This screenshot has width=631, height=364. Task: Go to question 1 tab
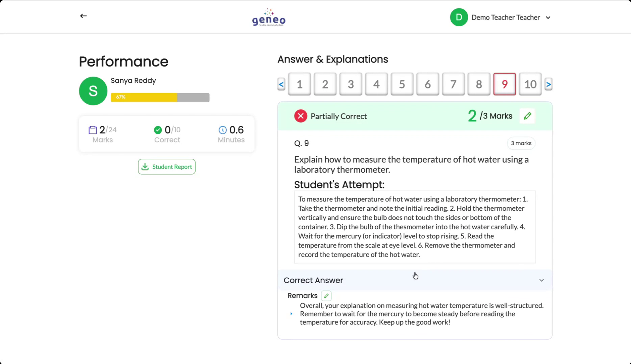click(x=299, y=84)
